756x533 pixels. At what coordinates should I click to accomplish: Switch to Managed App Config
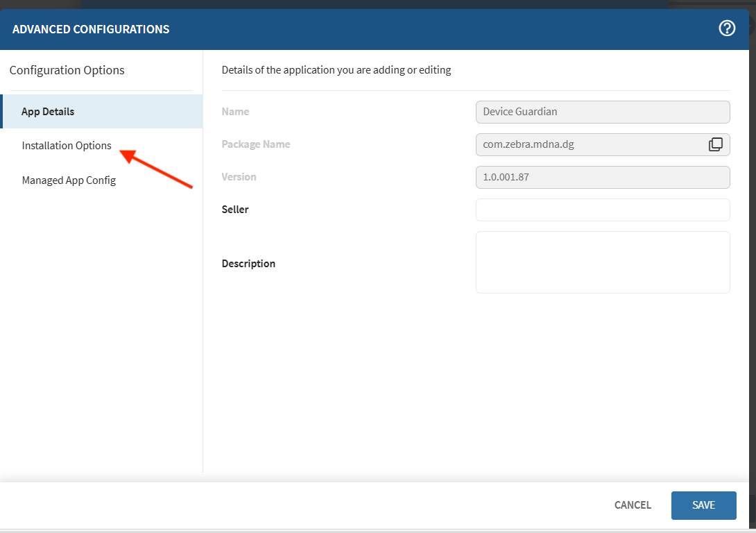pos(69,180)
